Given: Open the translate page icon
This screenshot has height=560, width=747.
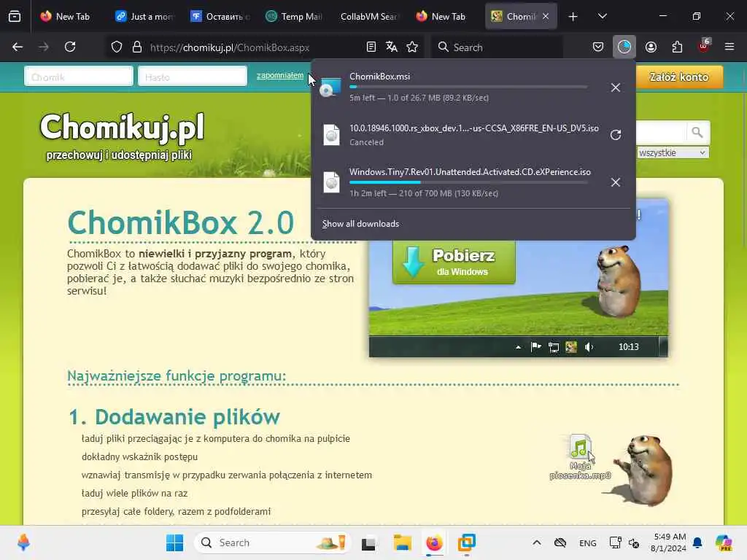Looking at the screenshot, I should click(392, 47).
